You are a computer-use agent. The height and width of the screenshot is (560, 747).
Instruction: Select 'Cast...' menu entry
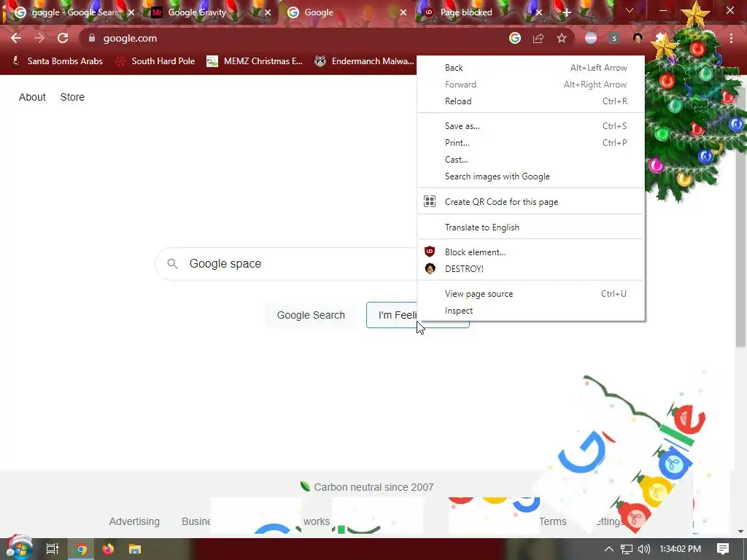pyautogui.click(x=531, y=160)
